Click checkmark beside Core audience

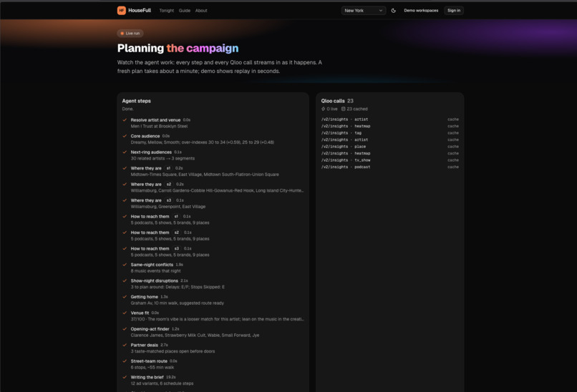125,136
